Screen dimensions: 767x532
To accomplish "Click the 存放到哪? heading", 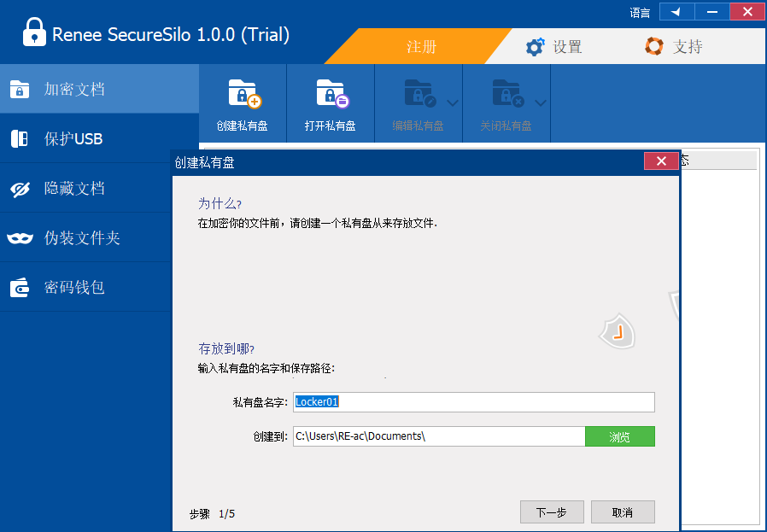I will [226, 348].
